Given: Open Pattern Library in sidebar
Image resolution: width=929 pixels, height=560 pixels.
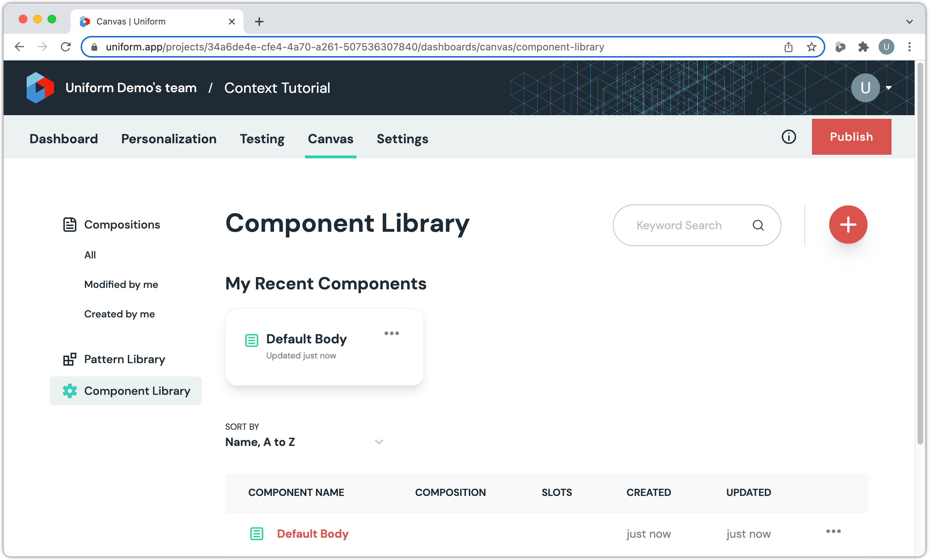Looking at the screenshot, I should pos(125,359).
